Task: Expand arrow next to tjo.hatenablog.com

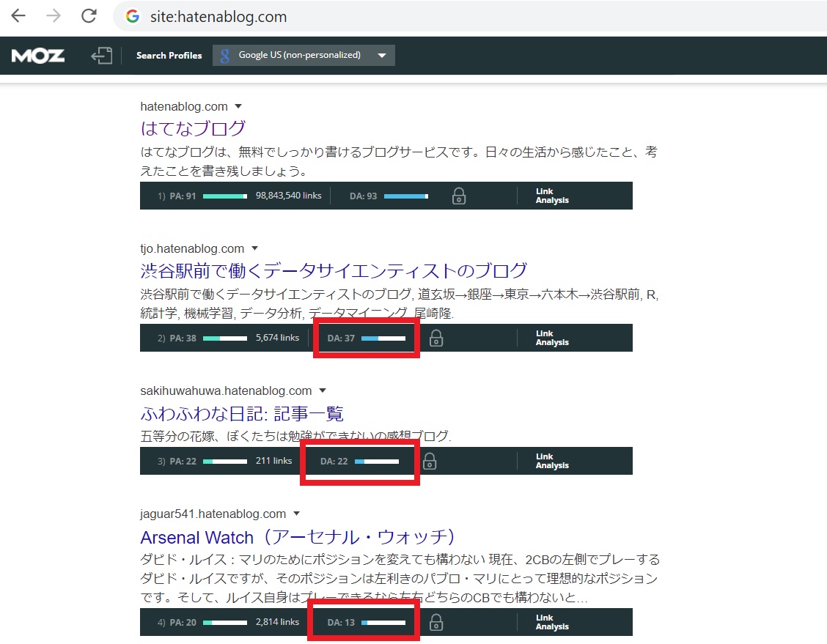Action: tap(254, 249)
